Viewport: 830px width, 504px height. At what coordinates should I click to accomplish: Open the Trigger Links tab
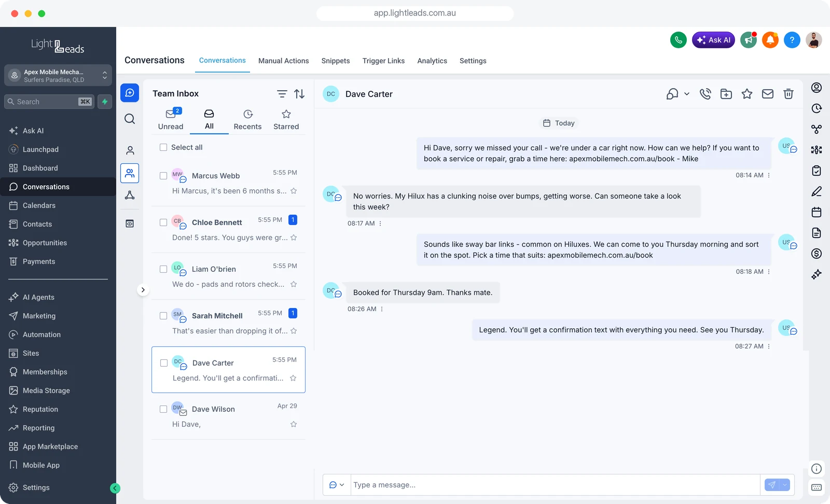383,61
